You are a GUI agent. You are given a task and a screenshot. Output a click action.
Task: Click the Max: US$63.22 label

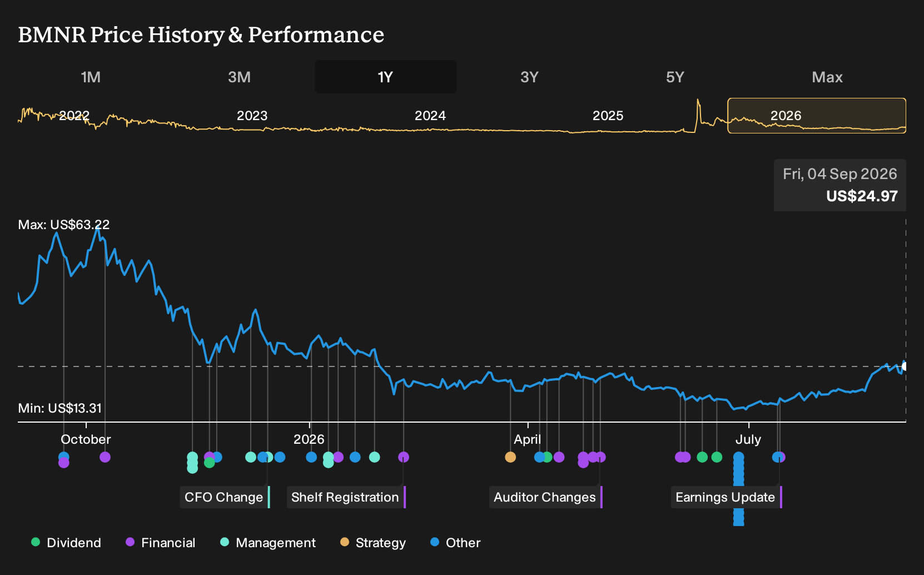click(x=64, y=225)
